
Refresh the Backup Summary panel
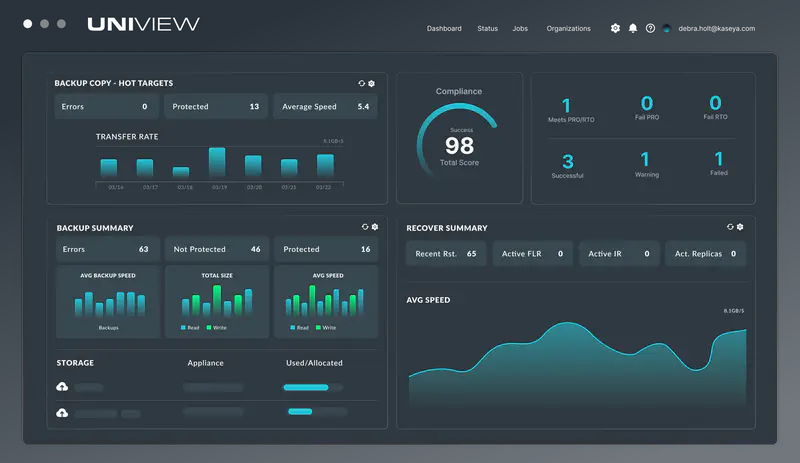365,227
